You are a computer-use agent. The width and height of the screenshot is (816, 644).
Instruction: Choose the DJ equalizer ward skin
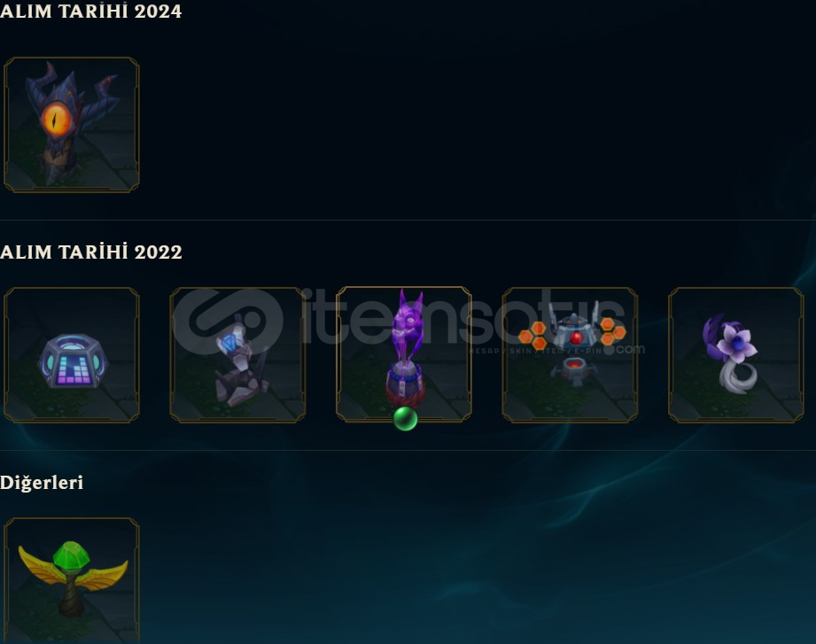click(71, 354)
